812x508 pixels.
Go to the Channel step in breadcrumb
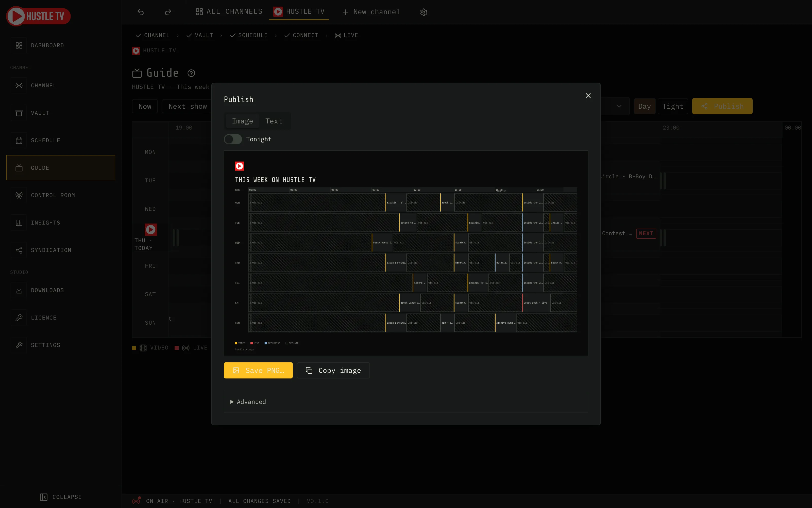(x=153, y=35)
